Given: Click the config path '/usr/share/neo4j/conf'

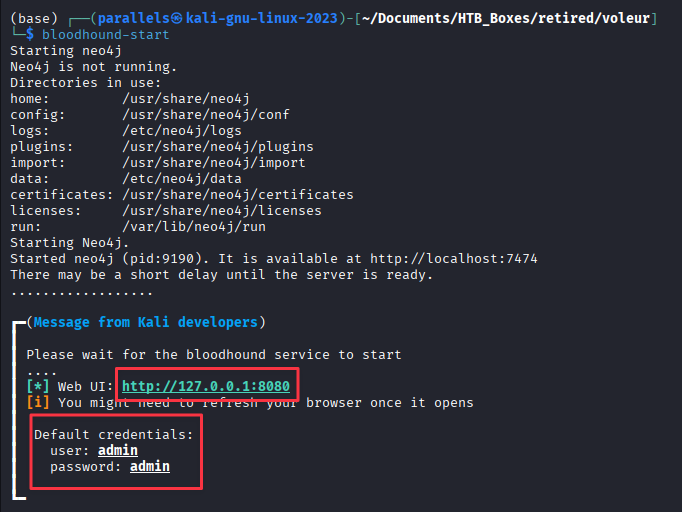Looking at the screenshot, I should (x=206, y=115).
